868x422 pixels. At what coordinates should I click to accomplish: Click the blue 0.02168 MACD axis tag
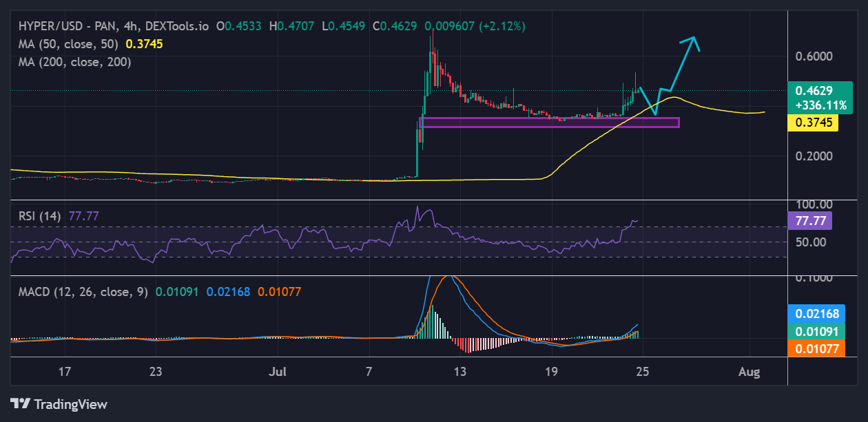coord(817,313)
